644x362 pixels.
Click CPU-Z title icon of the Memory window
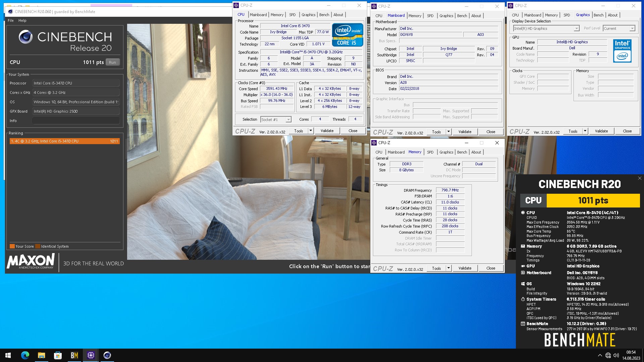374,142
